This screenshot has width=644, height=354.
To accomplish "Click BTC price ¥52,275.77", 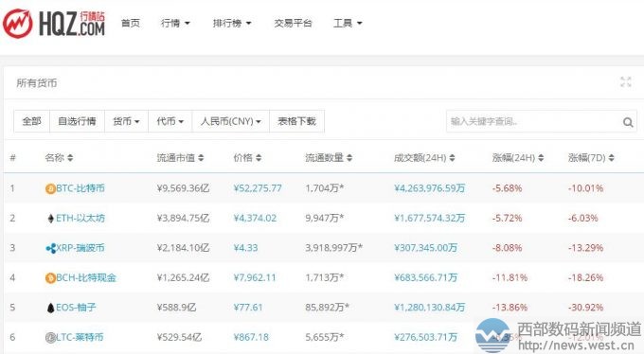I will pos(258,188).
